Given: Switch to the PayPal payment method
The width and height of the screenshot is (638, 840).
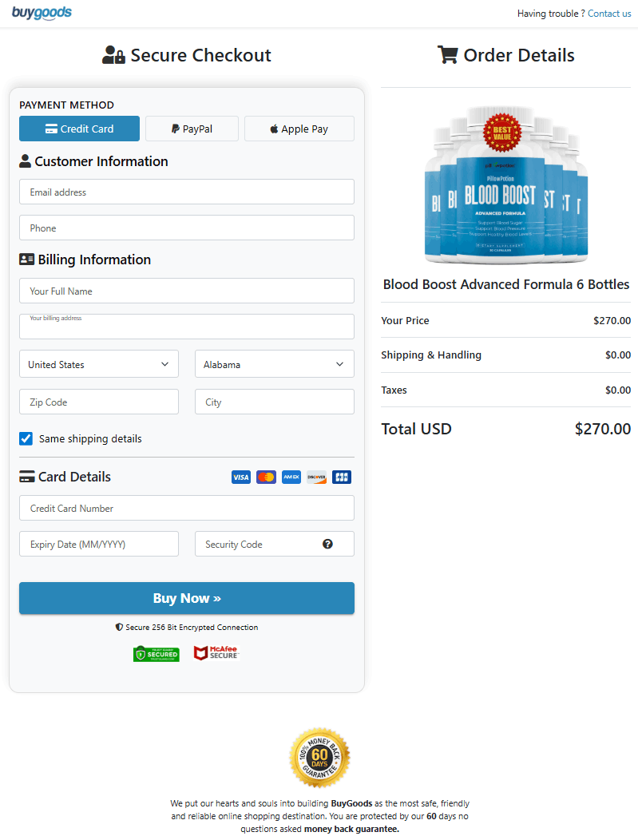Looking at the screenshot, I should pos(192,129).
